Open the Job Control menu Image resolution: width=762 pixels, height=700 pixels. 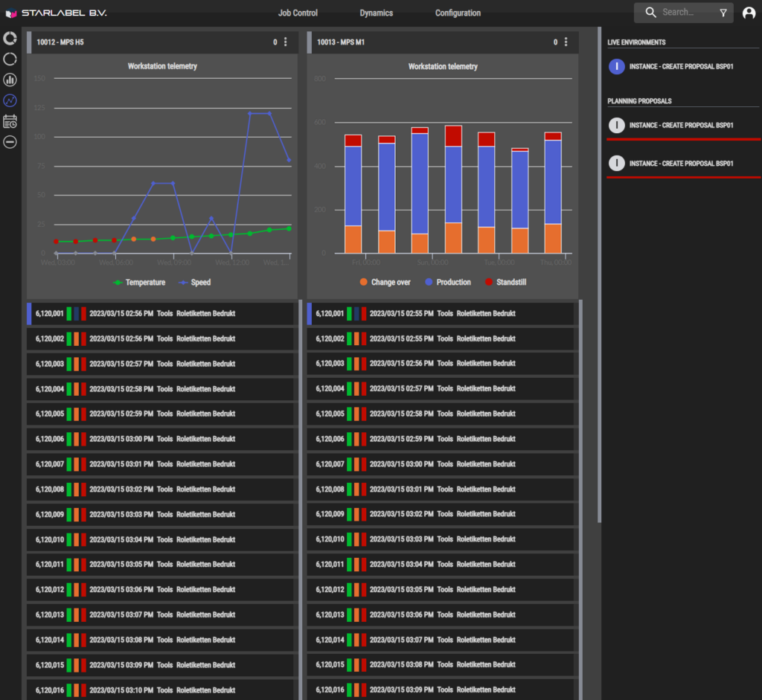[x=298, y=13]
